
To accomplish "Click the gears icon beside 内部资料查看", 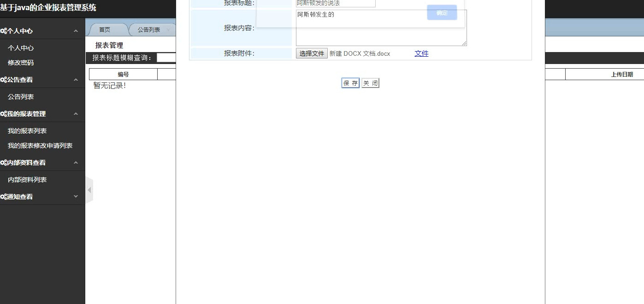I will pos(3,163).
